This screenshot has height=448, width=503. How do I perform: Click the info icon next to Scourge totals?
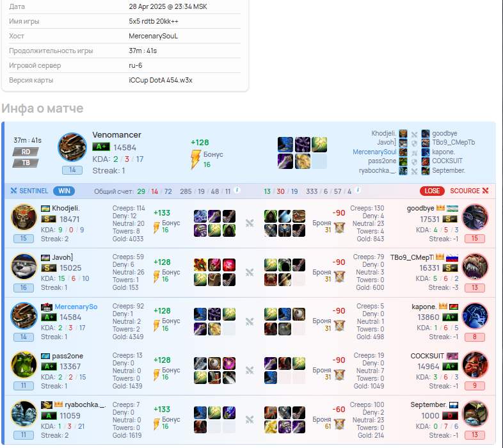pyautogui.click(x=358, y=190)
